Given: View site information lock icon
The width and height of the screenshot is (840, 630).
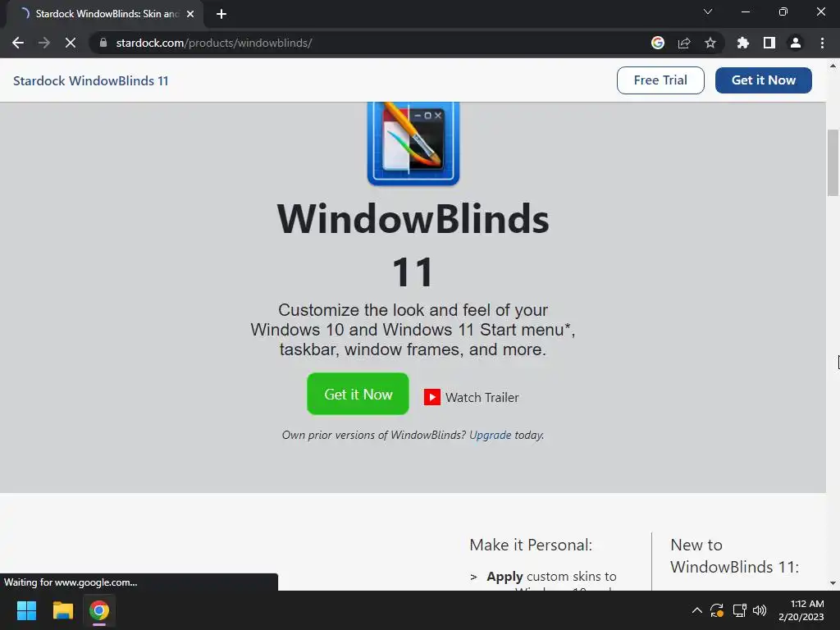Looking at the screenshot, I should click(103, 43).
